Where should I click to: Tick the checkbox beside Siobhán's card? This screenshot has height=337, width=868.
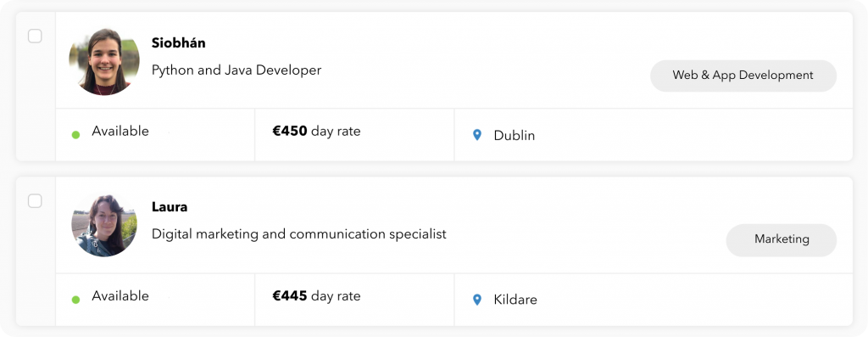click(35, 36)
